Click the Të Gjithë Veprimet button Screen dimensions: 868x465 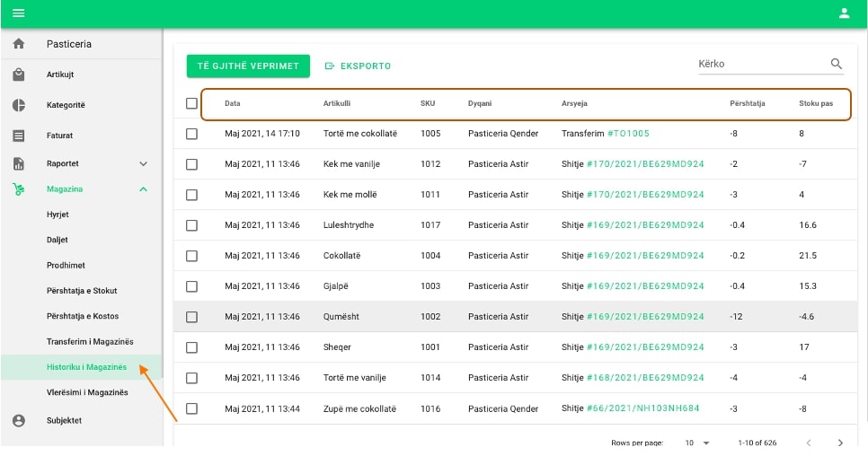pyautogui.click(x=248, y=66)
